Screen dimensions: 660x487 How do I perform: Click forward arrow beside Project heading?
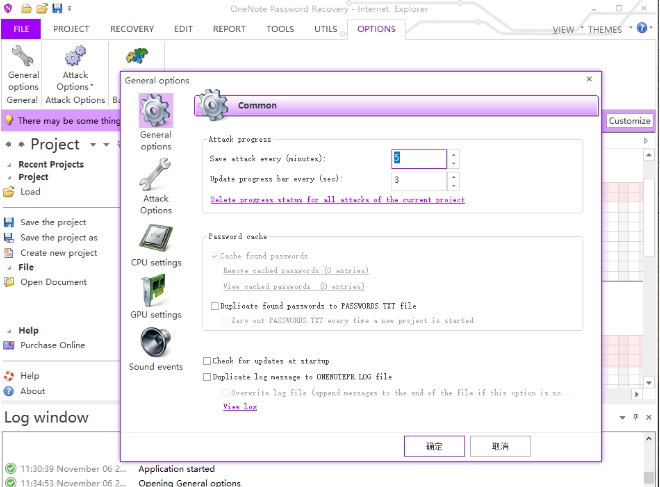(x=21, y=145)
